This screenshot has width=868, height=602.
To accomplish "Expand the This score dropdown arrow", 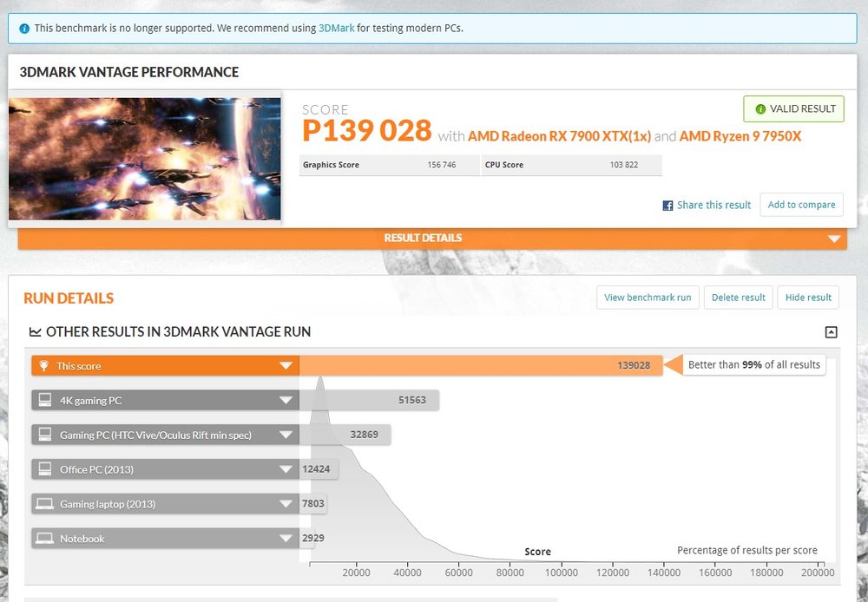I will 285,366.
